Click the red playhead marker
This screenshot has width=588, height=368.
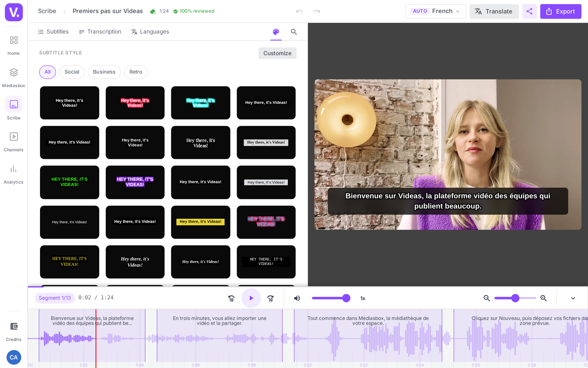96,339
